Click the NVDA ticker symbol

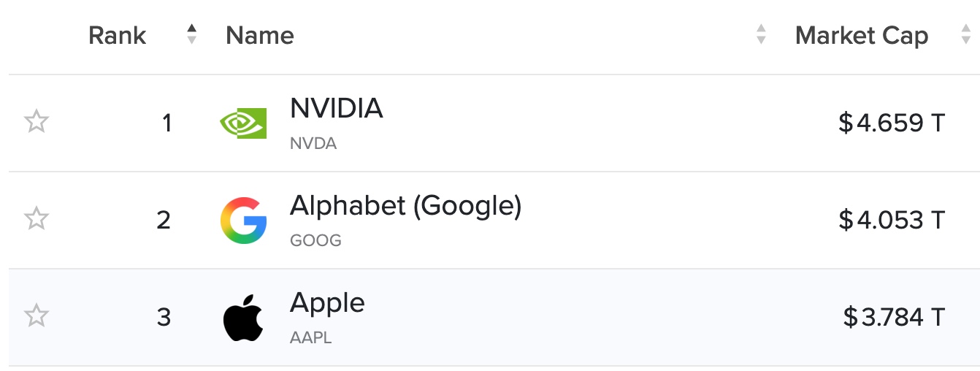coord(313,143)
